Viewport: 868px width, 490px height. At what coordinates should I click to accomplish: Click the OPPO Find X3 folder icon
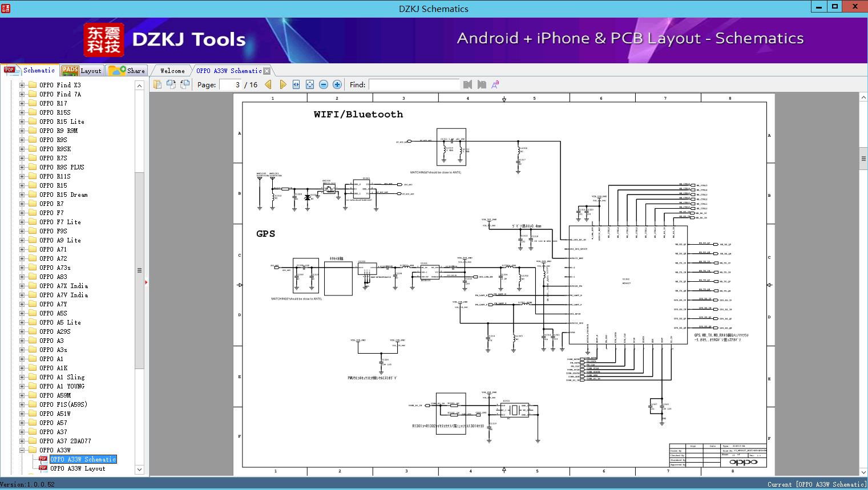tap(33, 85)
